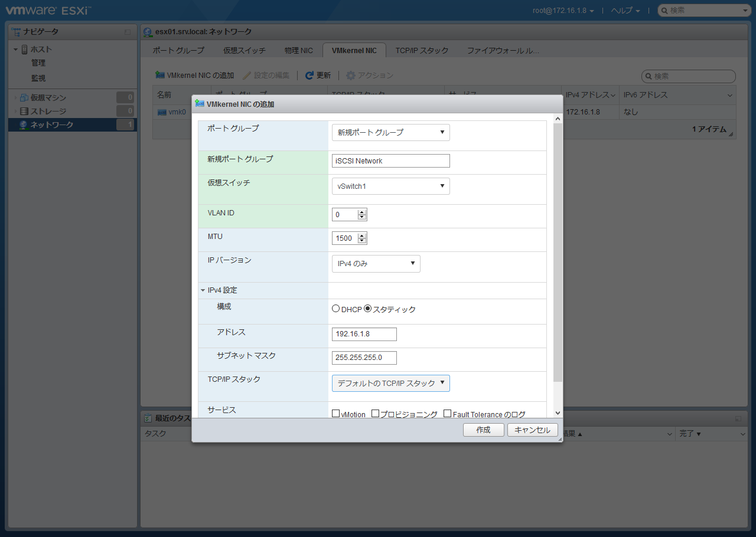Image resolution: width=756 pixels, height=537 pixels.
Task: Open the vmk0 link
Action: click(x=177, y=112)
